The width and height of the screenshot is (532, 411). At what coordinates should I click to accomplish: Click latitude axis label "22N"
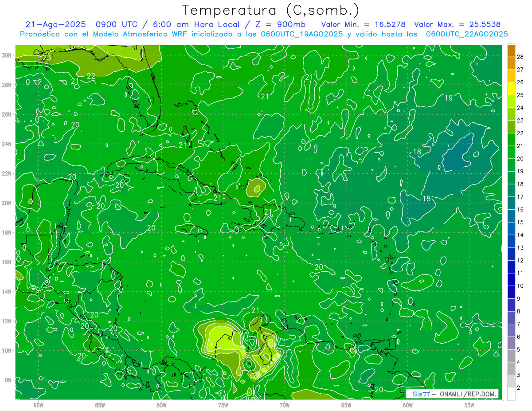point(8,173)
